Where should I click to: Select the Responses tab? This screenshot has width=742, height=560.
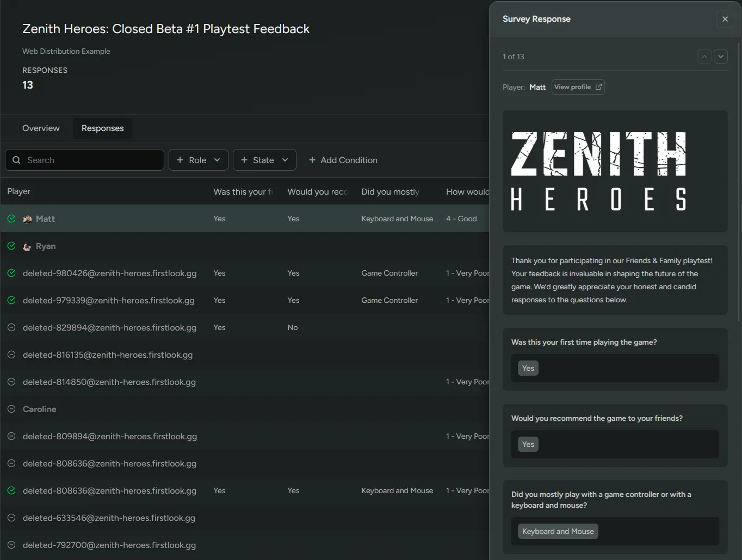103,128
